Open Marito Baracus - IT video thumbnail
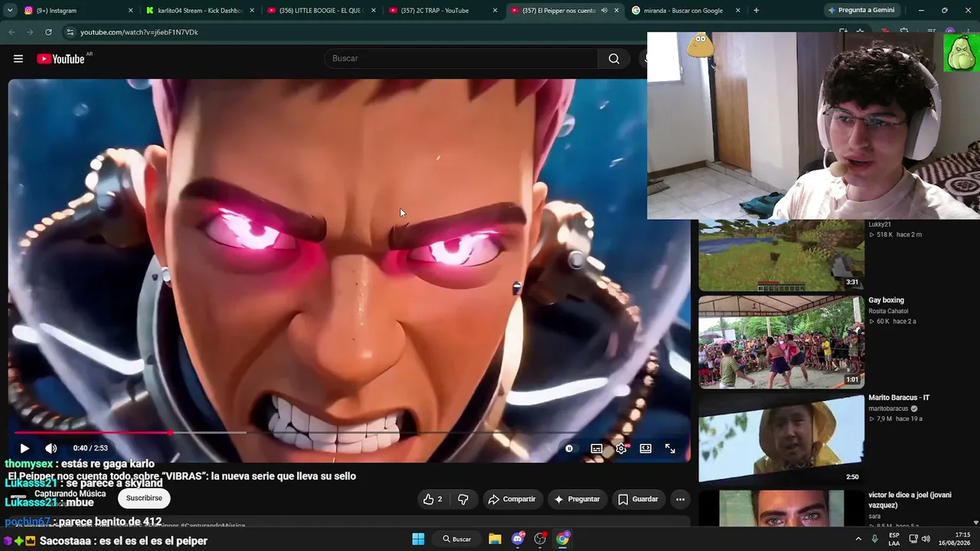980x551 pixels. (781, 439)
